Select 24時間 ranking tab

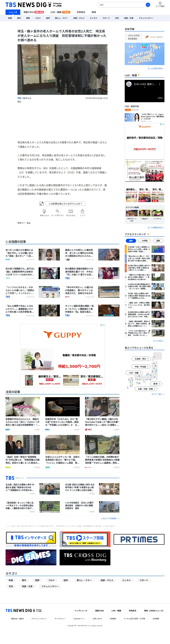(144, 241)
